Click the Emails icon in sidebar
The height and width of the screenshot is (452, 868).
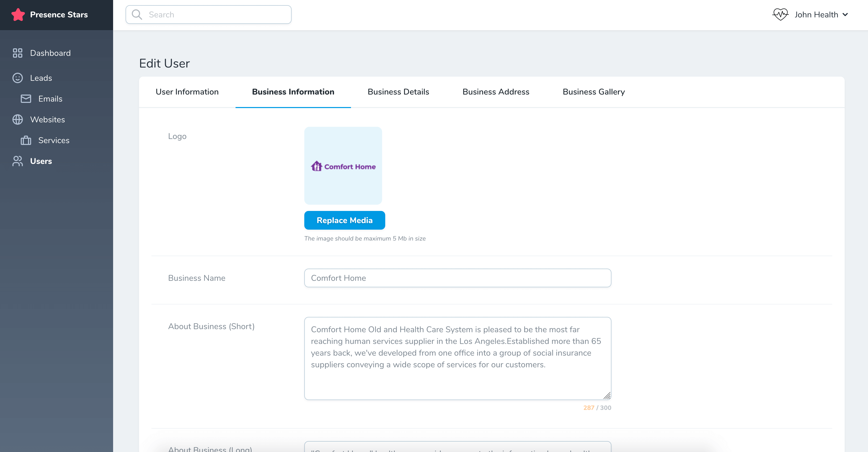click(x=26, y=99)
